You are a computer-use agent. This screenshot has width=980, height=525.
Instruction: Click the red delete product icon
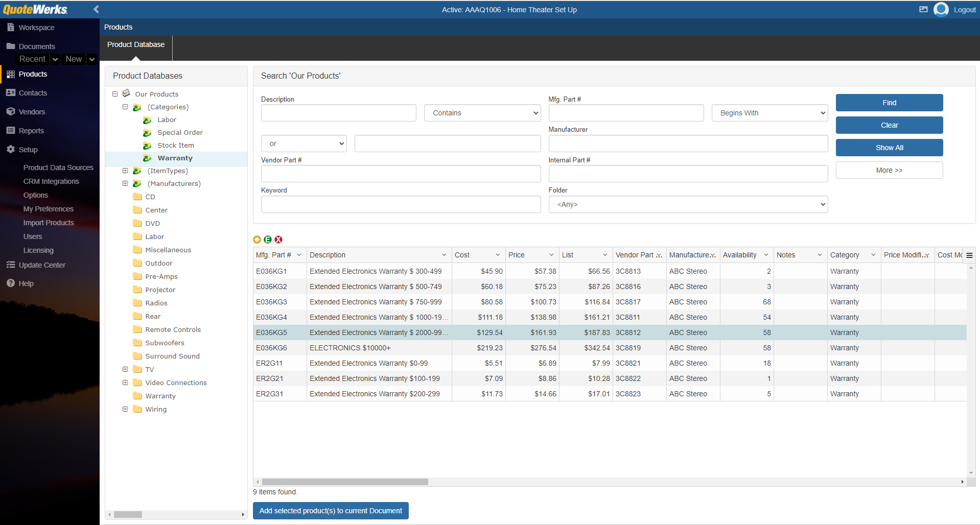tap(278, 240)
